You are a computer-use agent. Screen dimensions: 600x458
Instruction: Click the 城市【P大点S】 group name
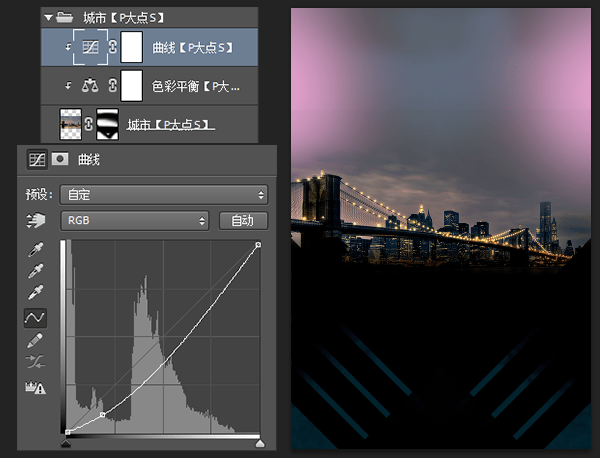[x=123, y=18]
